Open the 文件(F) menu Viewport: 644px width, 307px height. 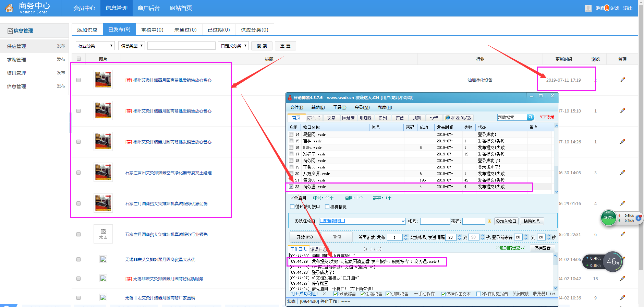point(296,107)
